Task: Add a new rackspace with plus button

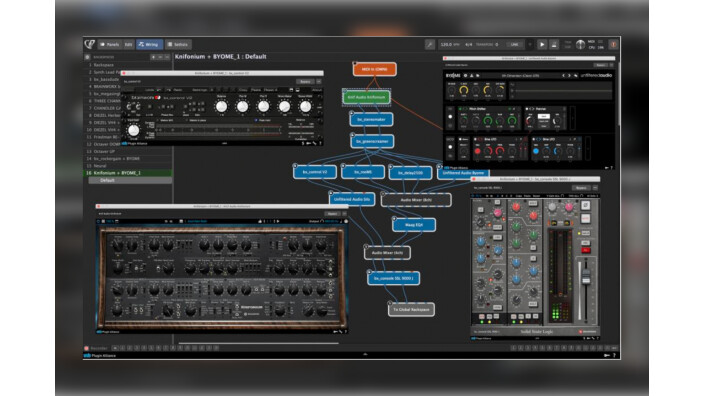Action: point(153,57)
